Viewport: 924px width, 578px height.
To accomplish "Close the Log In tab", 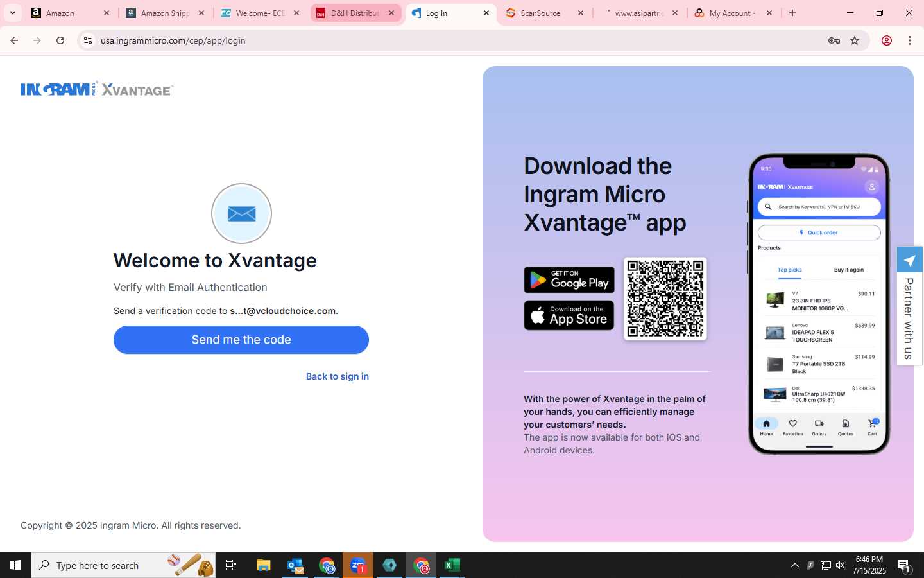I will point(486,13).
